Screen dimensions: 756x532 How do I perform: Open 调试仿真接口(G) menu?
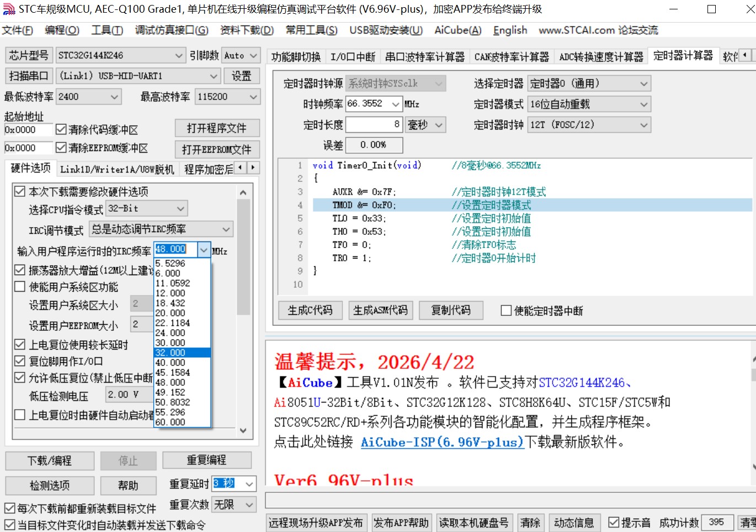(171, 30)
